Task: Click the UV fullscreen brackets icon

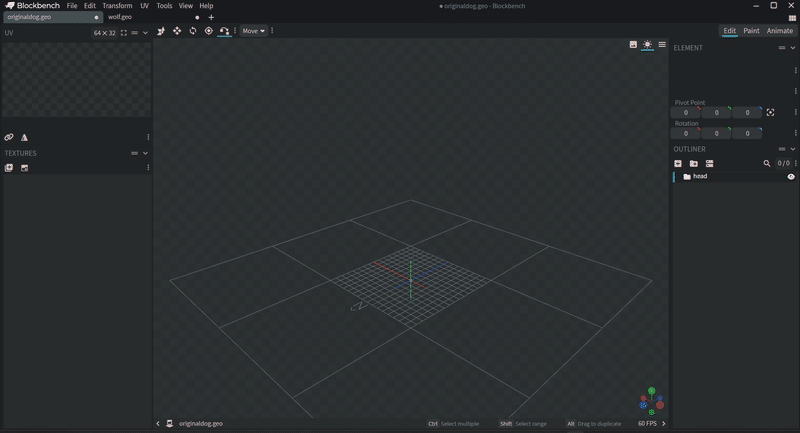Action: (x=123, y=33)
